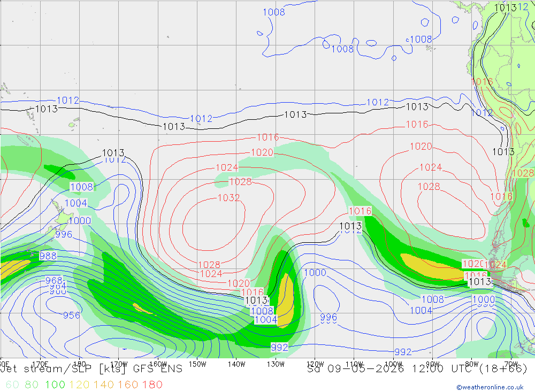535x392 pixels.
Task: Click the 180 knots legend value
Action: click(152, 385)
